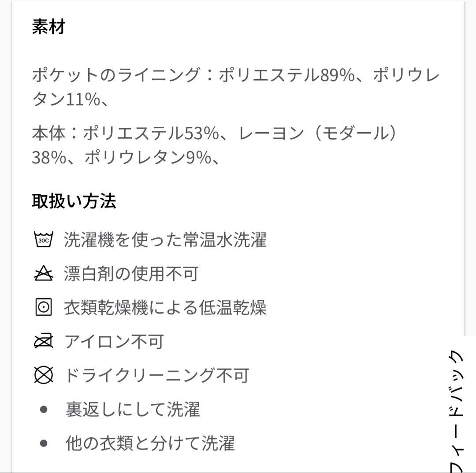The width and height of the screenshot is (476, 473).
Task: Click the bullet before 裏返しにして洗濯
Action: [x=42, y=409]
